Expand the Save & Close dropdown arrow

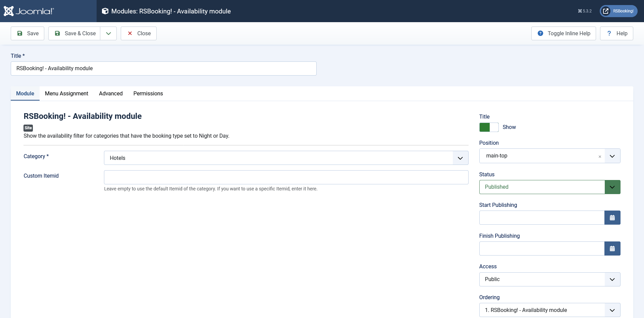click(108, 33)
